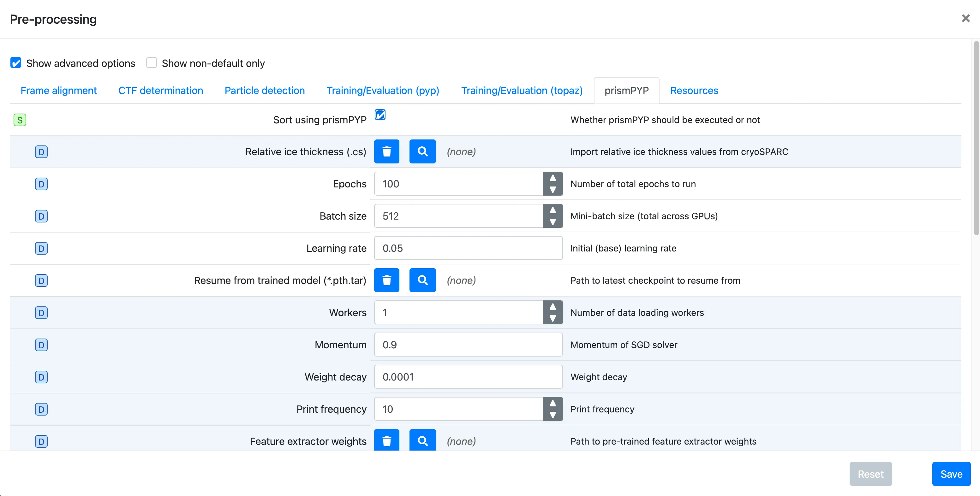The width and height of the screenshot is (980, 496).
Task: Enable Show non-default only checkbox
Action: 152,63
